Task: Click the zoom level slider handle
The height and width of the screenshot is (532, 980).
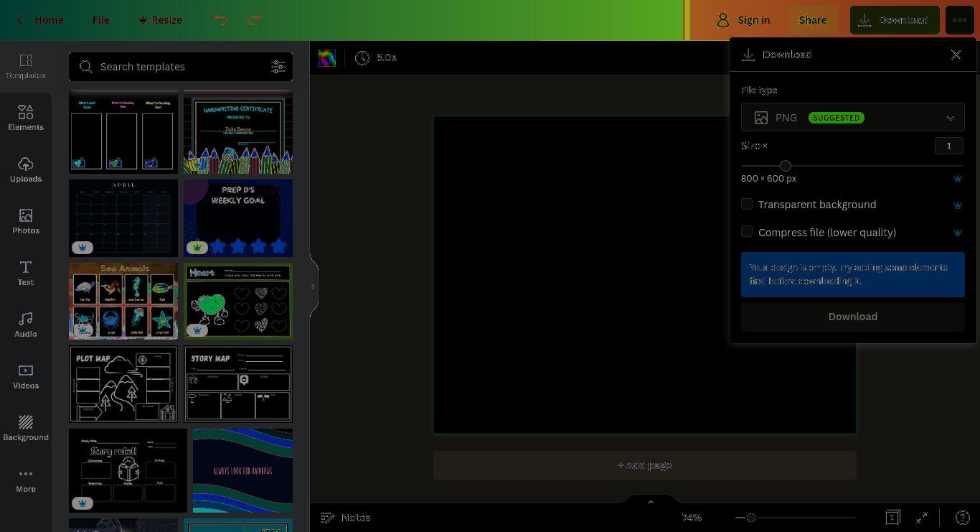Action: (751, 518)
